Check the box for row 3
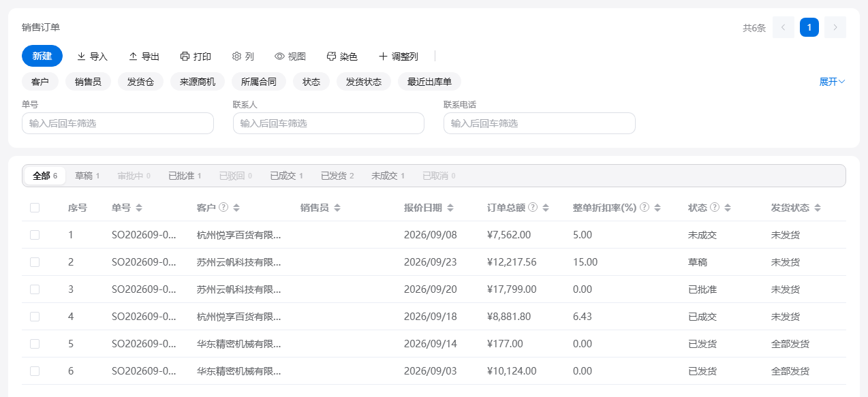 pyautogui.click(x=35, y=289)
